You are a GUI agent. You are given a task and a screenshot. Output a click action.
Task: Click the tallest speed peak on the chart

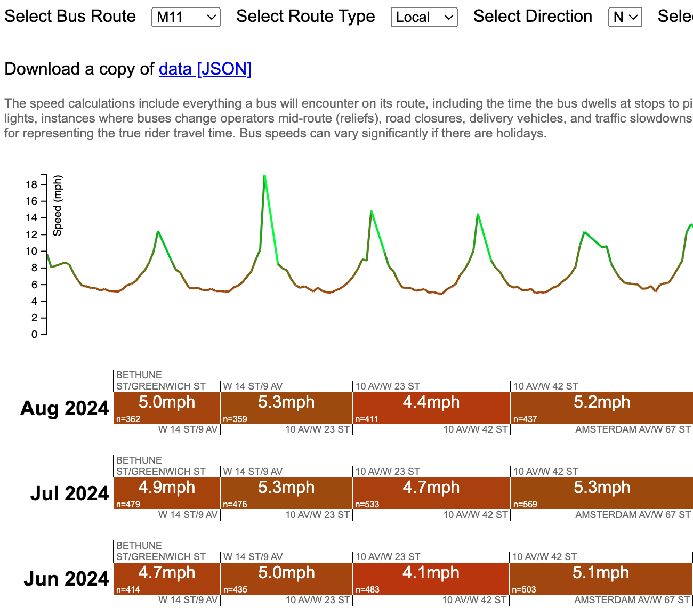click(x=264, y=176)
